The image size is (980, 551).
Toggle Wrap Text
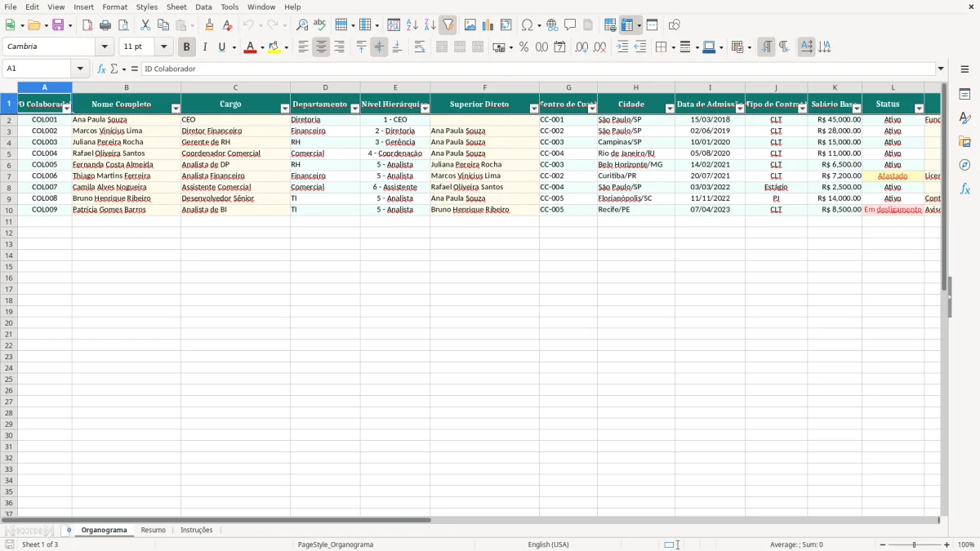[x=420, y=47]
